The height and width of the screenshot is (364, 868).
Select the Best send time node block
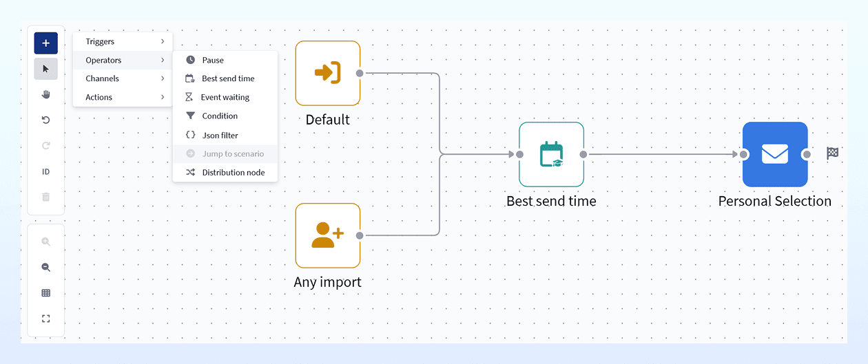pyautogui.click(x=551, y=154)
